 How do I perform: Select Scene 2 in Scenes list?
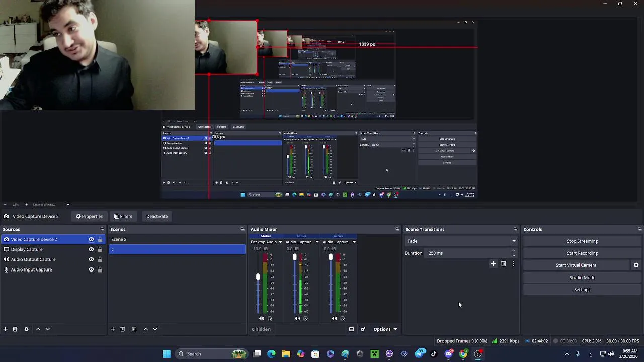[177, 239]
